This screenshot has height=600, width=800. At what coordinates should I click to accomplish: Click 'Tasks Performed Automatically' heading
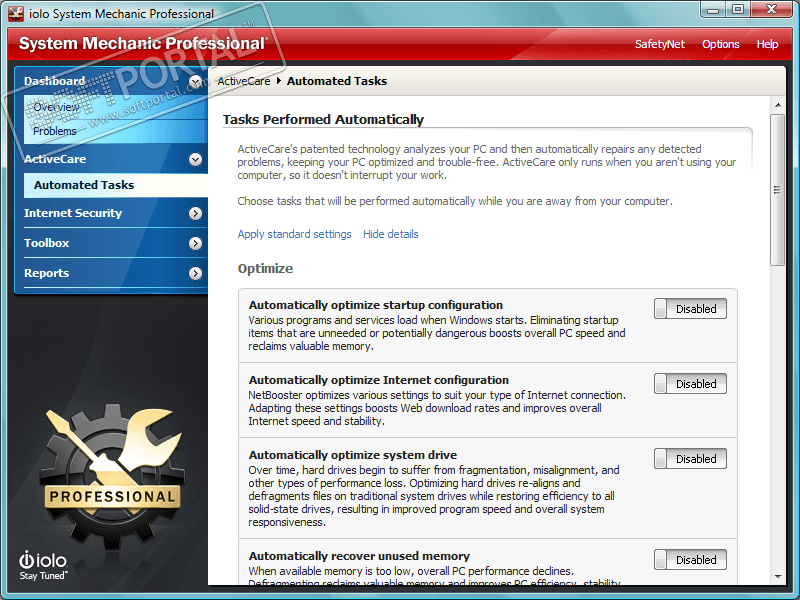323,119
